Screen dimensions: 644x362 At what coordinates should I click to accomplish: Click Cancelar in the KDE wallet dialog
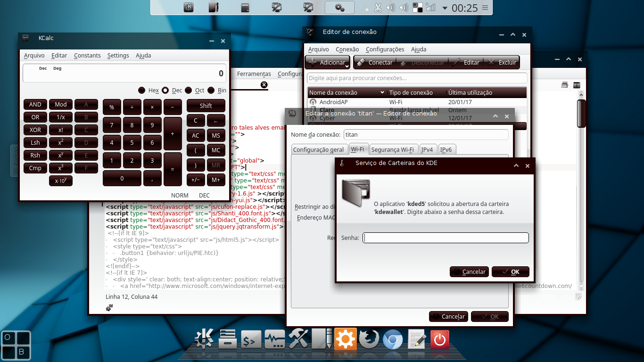[x=469, y=271]
